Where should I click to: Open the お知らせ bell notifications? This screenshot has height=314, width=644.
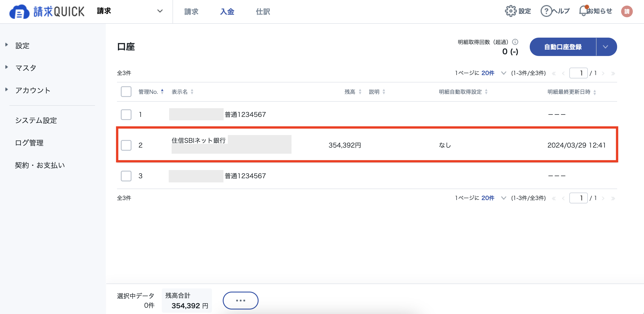pos(583,11)
